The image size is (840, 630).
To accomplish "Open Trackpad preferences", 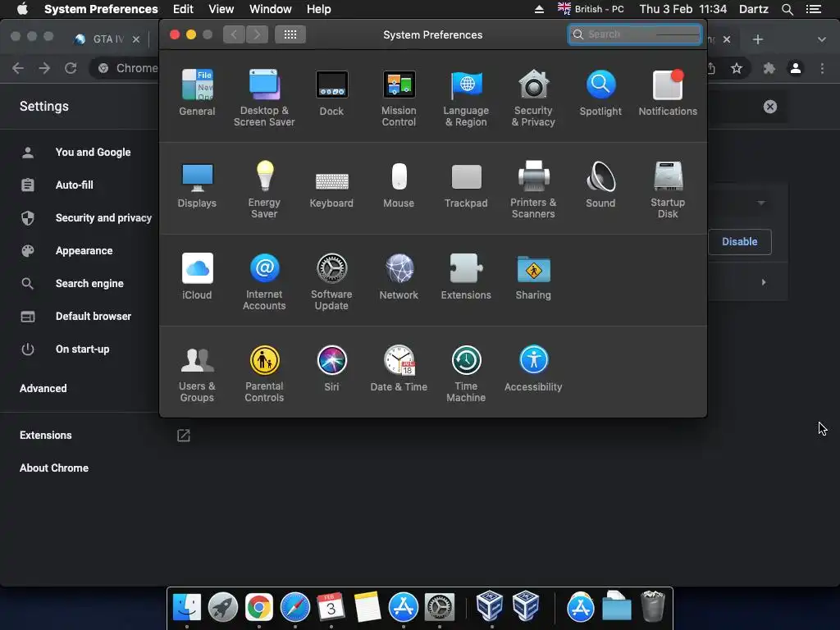I will (466, 185).
